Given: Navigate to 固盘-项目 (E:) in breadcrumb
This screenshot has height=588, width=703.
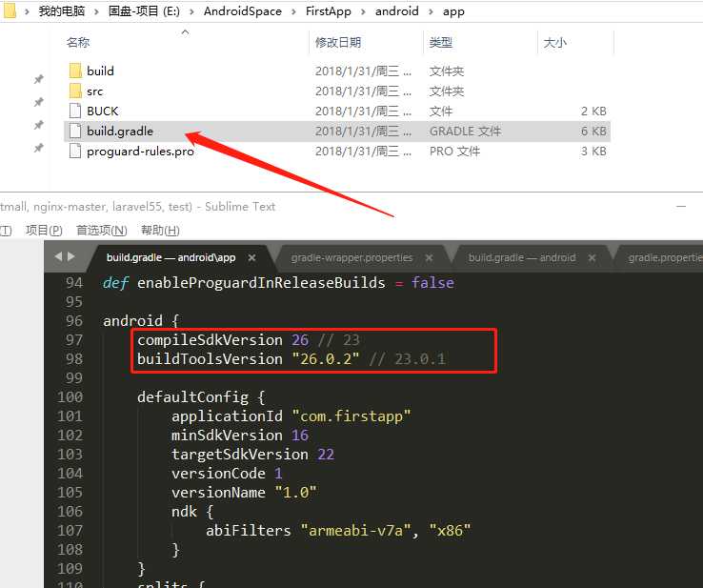Looking at the screenshot, I should point(144,11).
